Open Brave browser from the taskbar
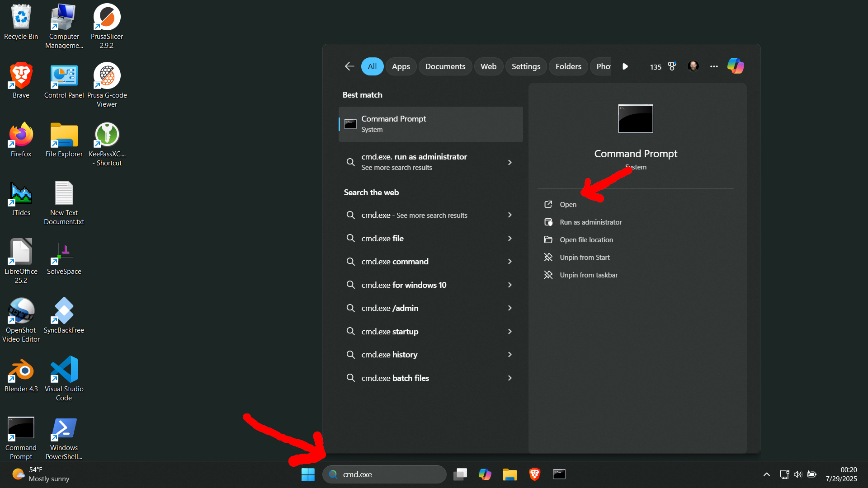Screen dimensions: 868x488 (x=534, y=474)
